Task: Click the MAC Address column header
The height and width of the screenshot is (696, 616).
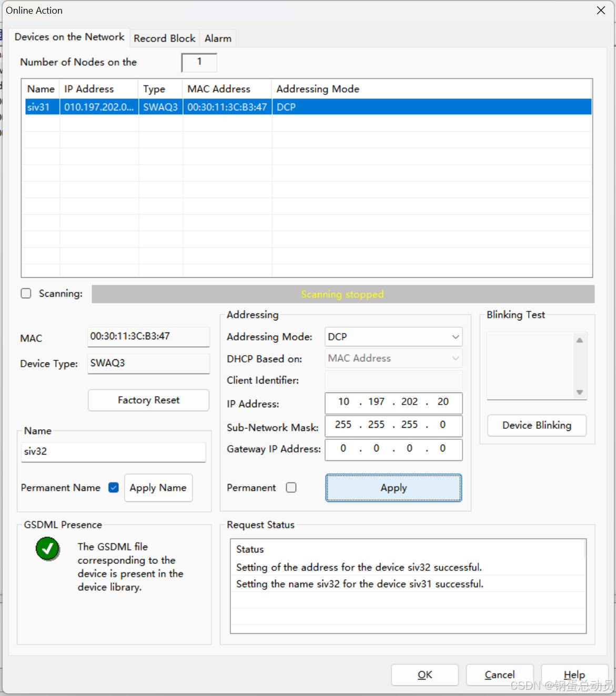Action: pyautogui.click(x=227, y=89)
